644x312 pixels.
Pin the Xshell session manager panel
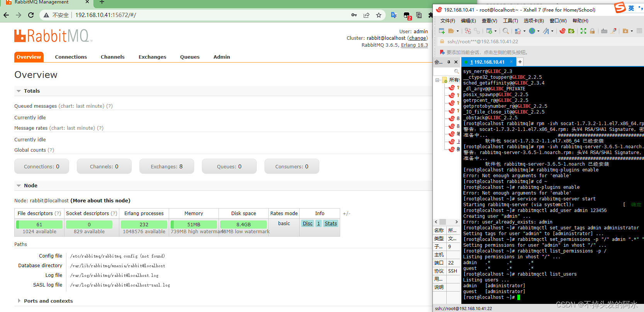[x=449, y=62]
